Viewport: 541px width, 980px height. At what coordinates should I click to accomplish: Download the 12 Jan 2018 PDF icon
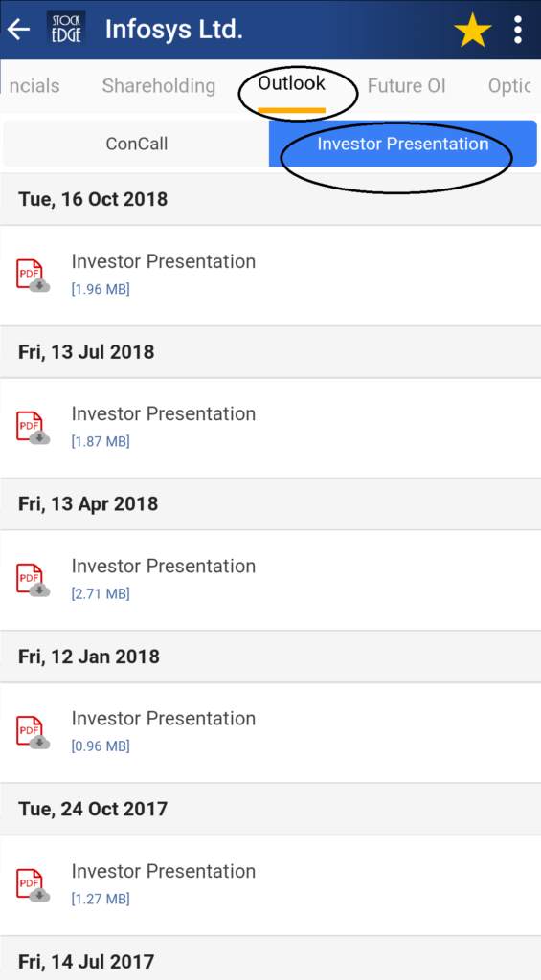(x=33, y=732)
